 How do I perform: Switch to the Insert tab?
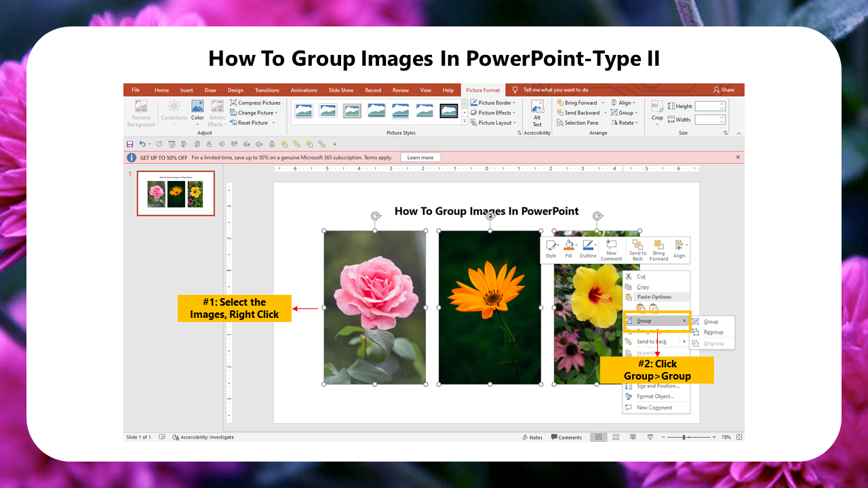pyautogui.click(x=186, y=90)
